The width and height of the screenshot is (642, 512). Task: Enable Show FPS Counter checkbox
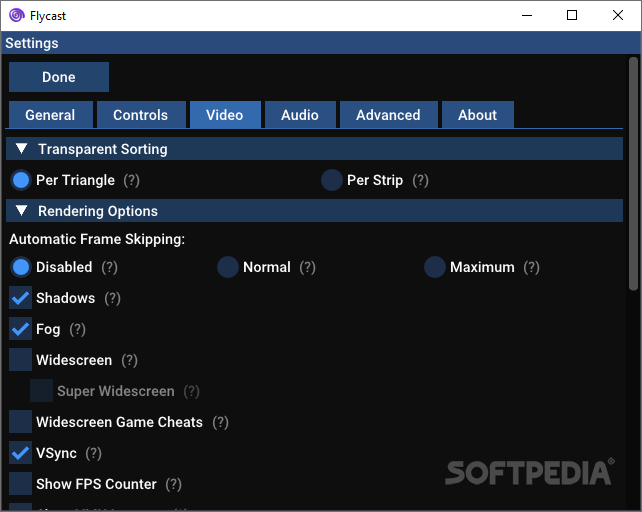[20, 484]
